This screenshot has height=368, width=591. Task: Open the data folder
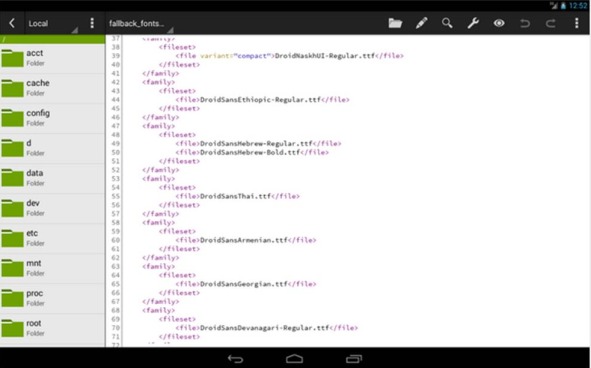(x=52, y=178)
